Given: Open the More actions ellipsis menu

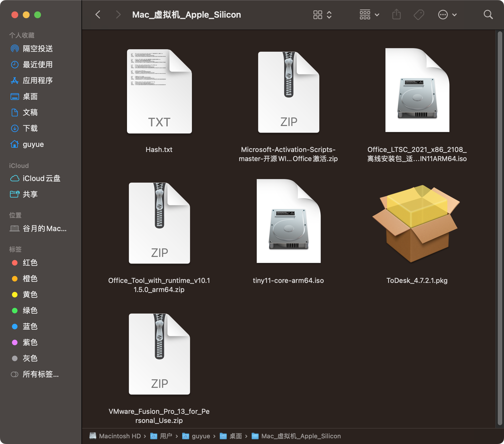Looking at the screenshot, I should (447, 15).
